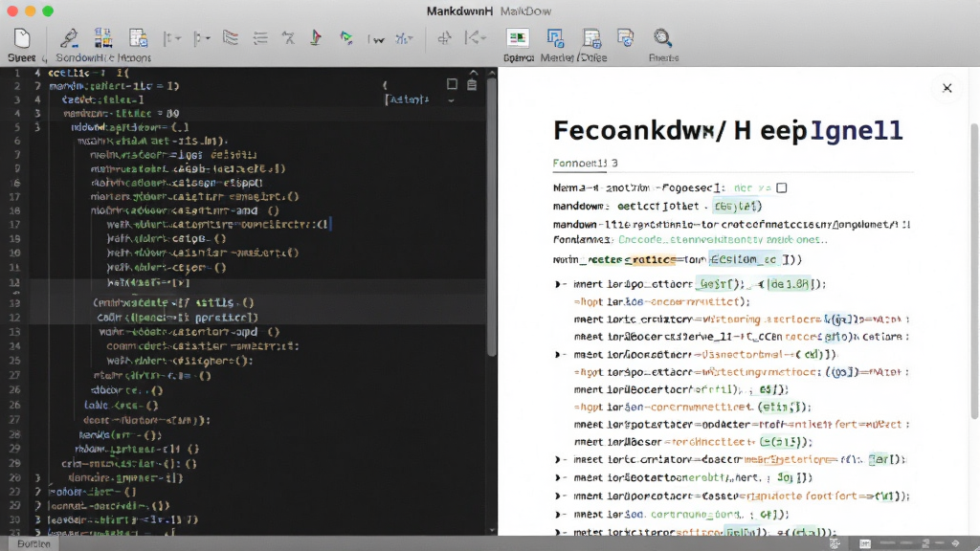Switch to the "Fonnoet13 3" tab in preview
This screenshot has height=551, width=980.
point(585,163)
